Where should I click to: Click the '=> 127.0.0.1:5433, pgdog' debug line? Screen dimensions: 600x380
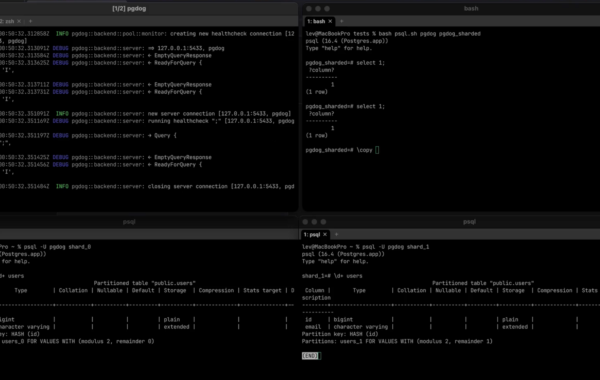(112, 48)
